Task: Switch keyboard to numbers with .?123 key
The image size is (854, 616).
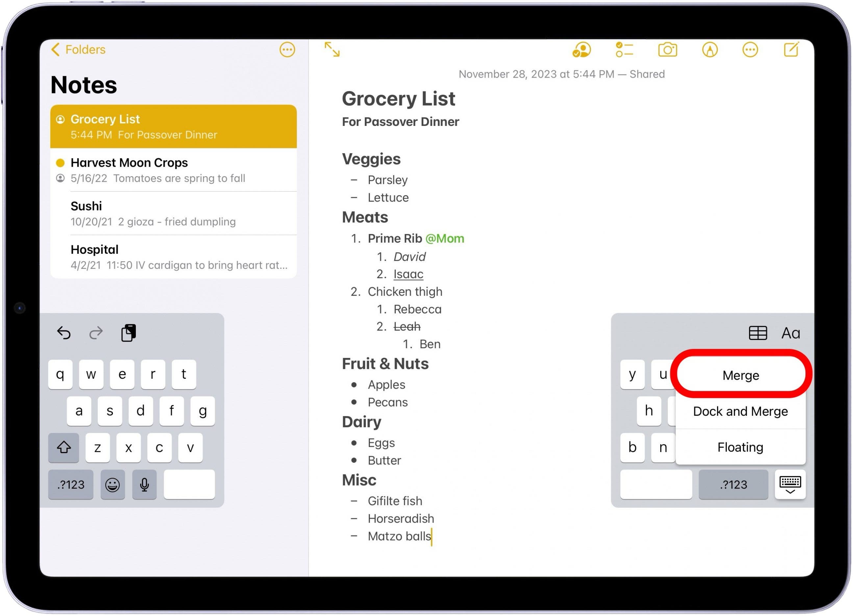Action: (x=70, y=485)
